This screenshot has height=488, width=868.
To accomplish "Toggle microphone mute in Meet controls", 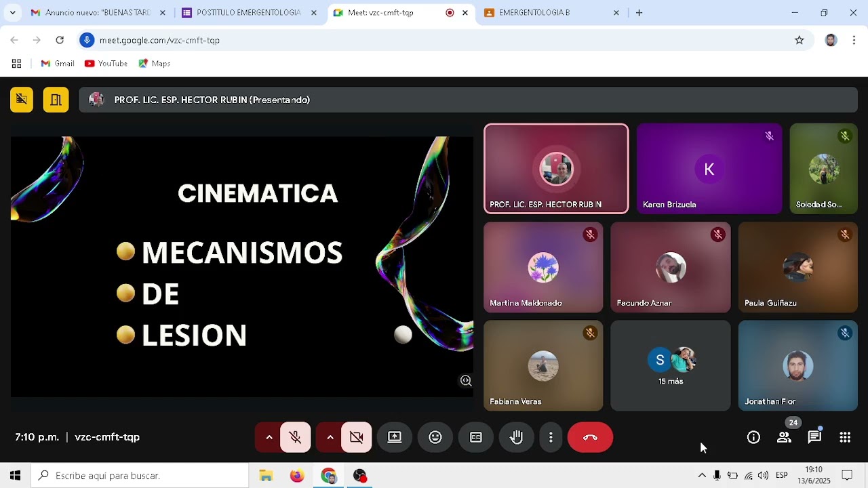I will tap(295, 437).
